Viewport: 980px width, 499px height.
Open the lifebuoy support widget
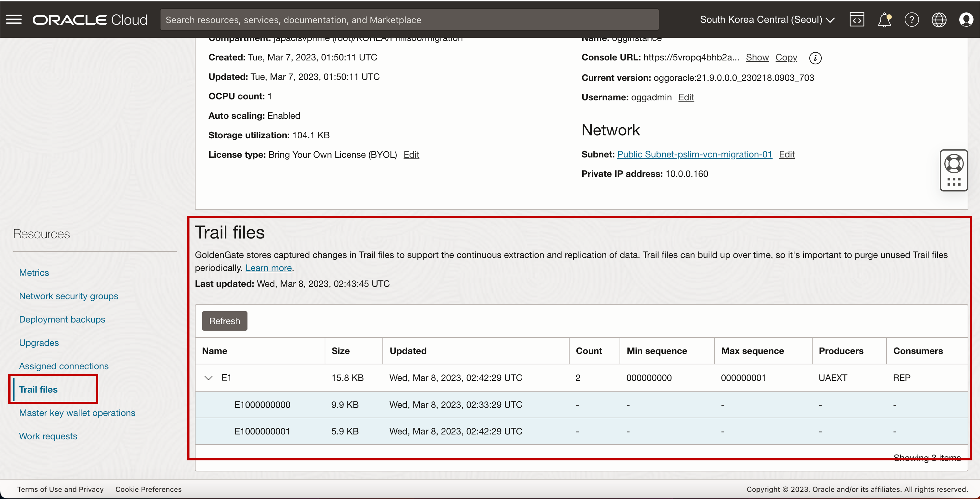click(954, 164)
